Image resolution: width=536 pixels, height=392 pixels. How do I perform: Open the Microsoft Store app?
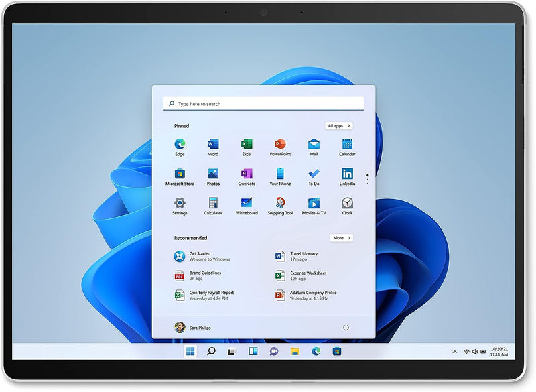click(180, 174)
